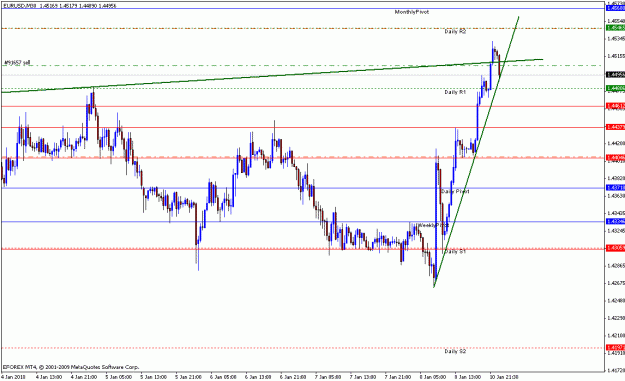625x381 pixels.
Task: Click the 7 Jan 21:00 time label
Action: (x=398, y=377)
